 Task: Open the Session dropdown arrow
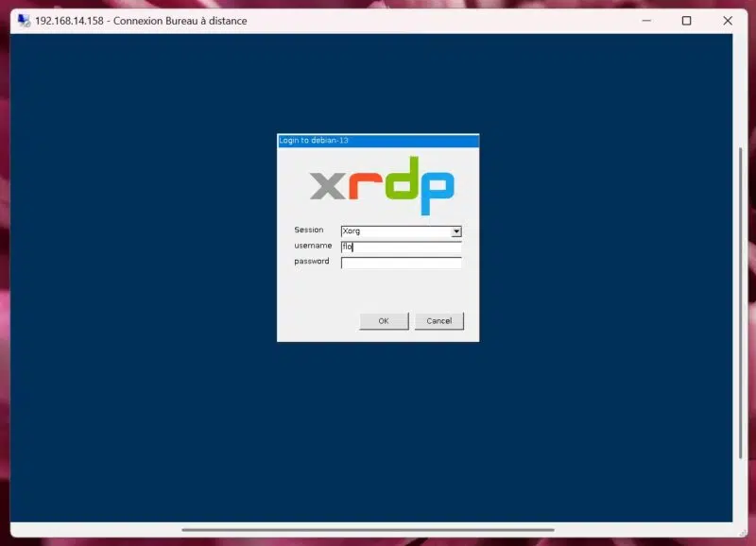tap(456, 231)
